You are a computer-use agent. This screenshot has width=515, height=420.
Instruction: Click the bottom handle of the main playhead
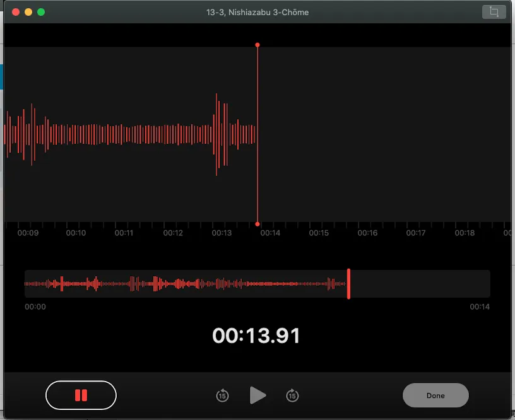click(x=257, y=224)
